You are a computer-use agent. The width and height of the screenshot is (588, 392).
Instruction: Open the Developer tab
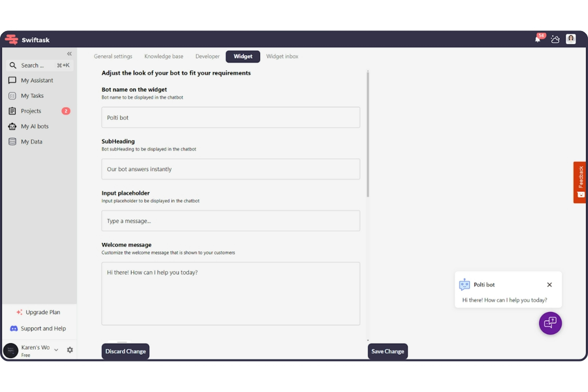click(207, 56)
